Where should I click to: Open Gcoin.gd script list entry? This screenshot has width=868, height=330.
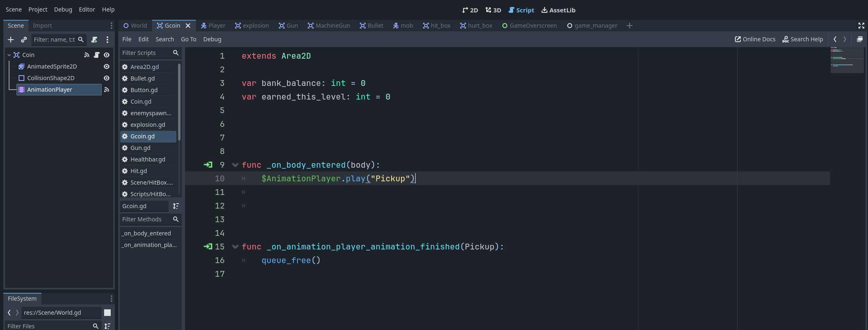(148, 136)
